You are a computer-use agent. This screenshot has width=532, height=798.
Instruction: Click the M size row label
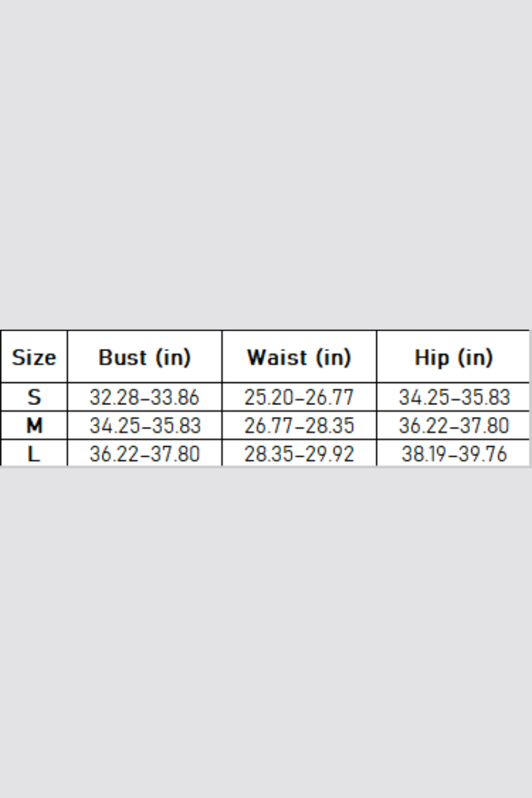point(34,426)
